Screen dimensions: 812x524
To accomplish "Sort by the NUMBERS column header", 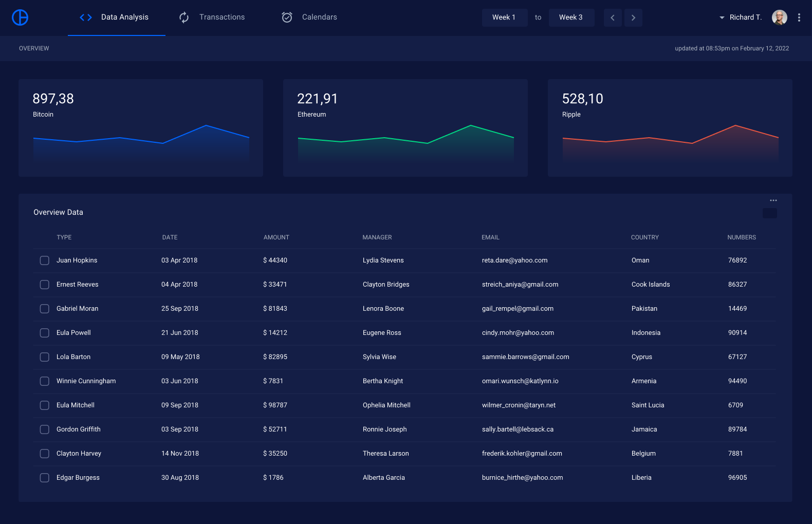I will click(x=742, y=237).
